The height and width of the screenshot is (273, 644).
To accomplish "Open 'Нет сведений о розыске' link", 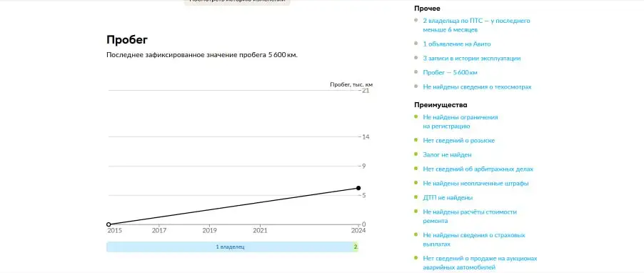I will click(459, 141).
